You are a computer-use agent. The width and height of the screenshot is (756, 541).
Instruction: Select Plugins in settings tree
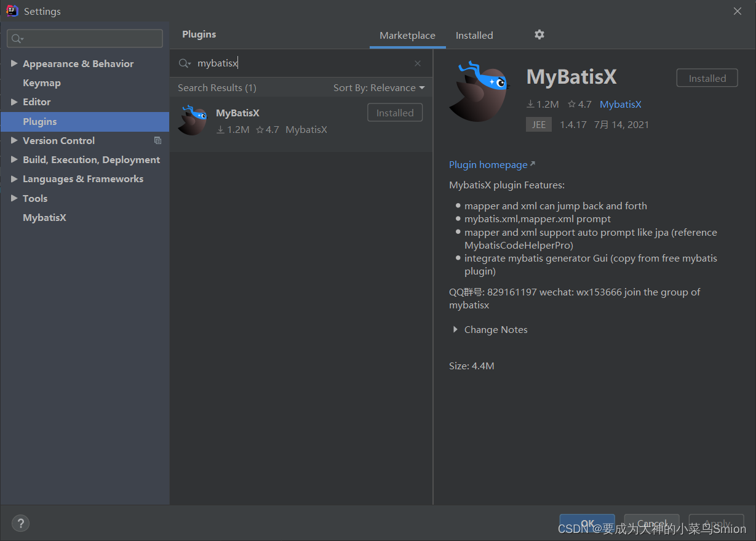85,121
